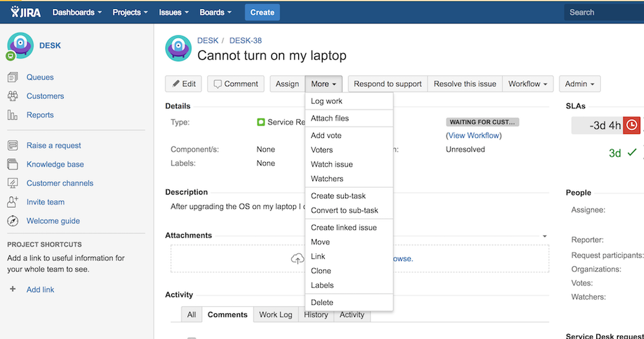
Task: Select Labels menu item
Action: point(349,285)
